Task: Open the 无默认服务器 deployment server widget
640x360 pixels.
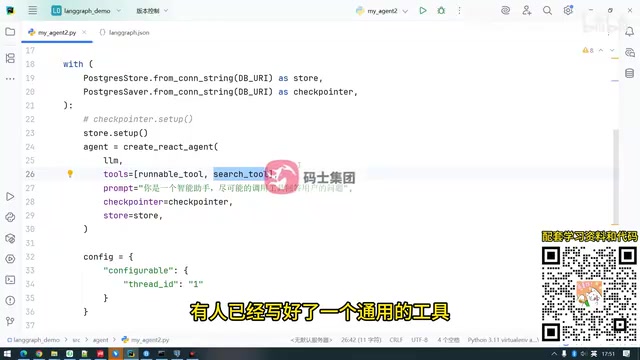Action: [311, 340]
